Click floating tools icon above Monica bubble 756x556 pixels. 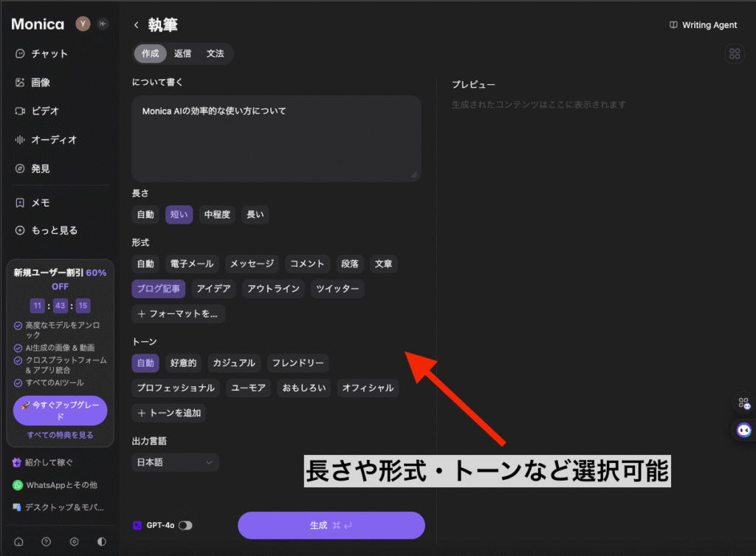[x=744, y=403]
